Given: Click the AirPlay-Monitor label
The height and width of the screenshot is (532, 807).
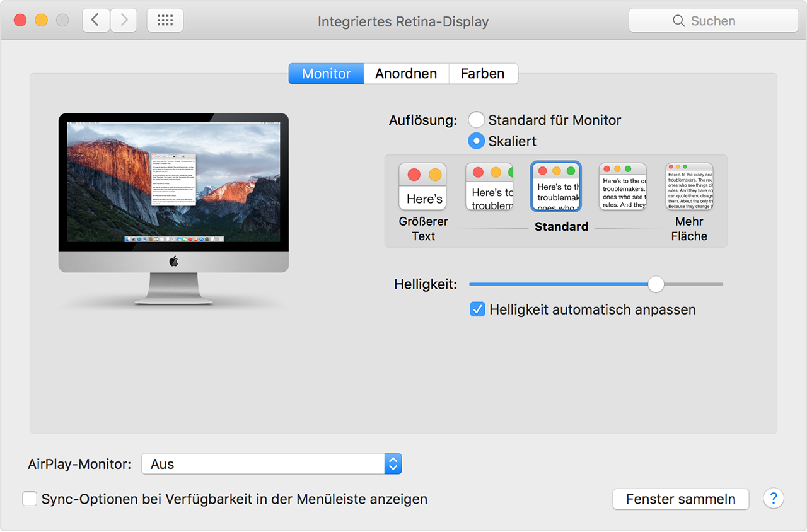Looking at the screenshot, I should pyautogui.click(x=79, y=465).
